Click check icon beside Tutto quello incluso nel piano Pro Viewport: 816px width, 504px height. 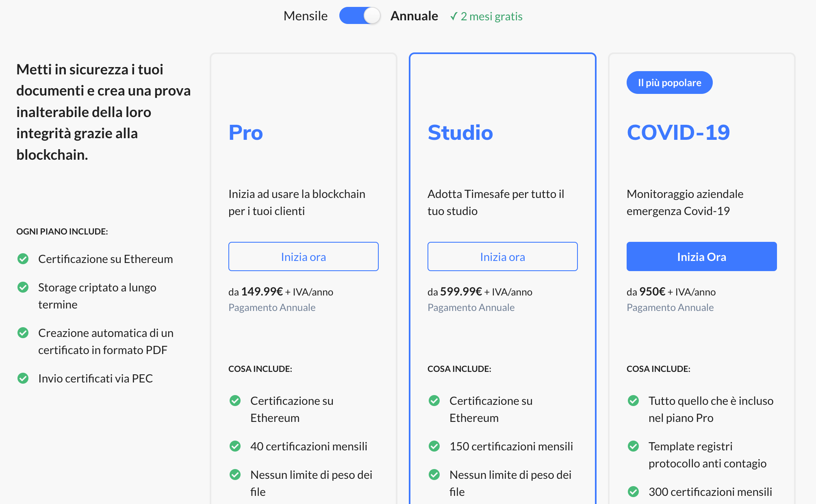634,401
